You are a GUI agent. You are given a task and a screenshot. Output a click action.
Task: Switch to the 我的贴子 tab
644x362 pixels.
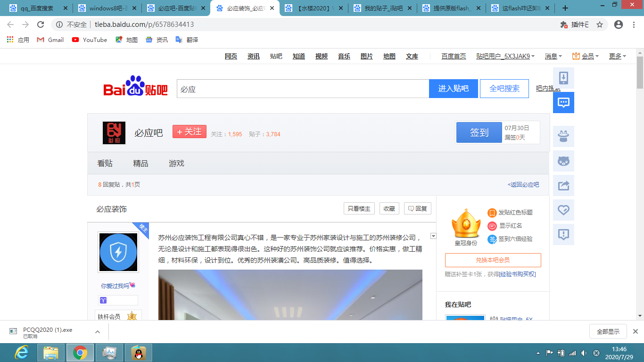tap(383, 8)
